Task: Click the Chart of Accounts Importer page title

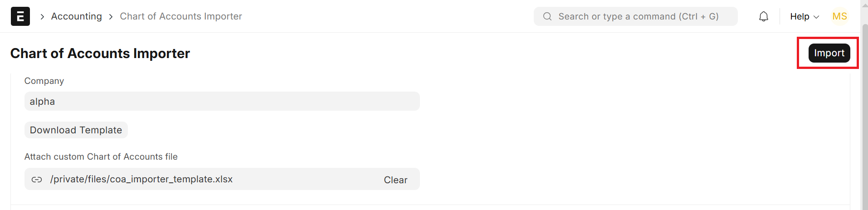Action: 100,54
